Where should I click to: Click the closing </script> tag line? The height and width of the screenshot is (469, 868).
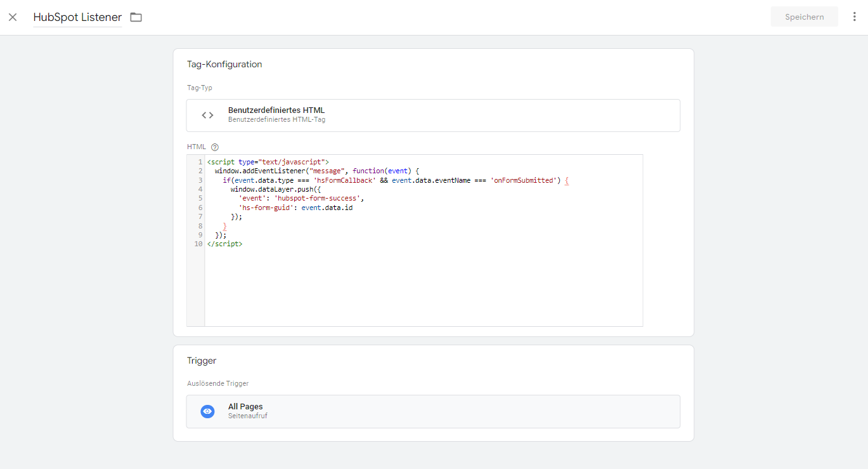[x=224, y=244]
